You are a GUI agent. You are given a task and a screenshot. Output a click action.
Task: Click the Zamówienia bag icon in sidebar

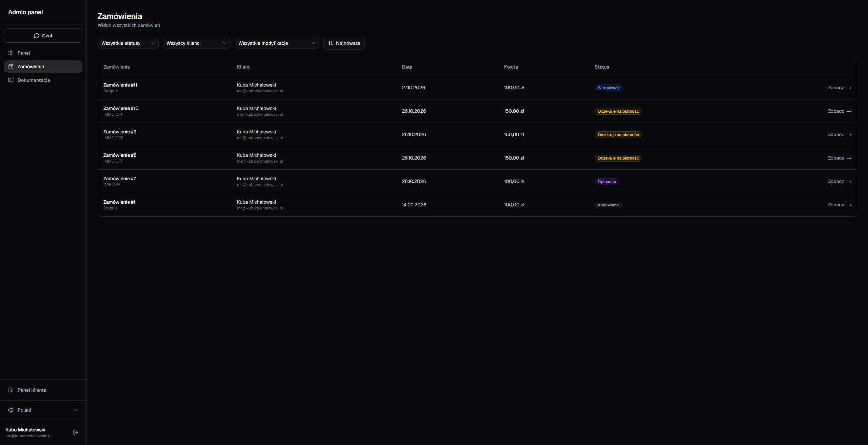tap(11, 67)
